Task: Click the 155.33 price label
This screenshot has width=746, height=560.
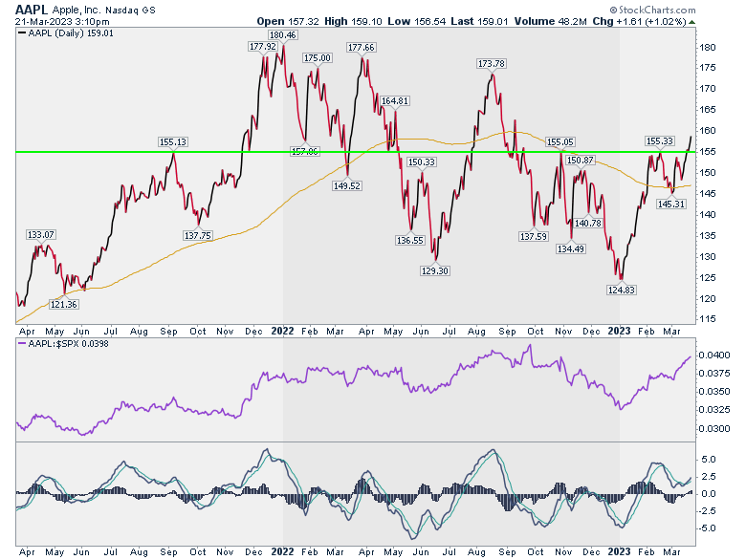Action: point(659,140)
